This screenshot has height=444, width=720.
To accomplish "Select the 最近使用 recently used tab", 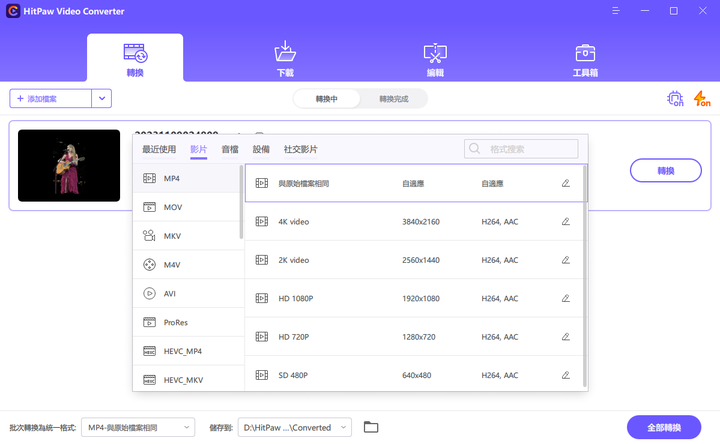I will (159, 149).
